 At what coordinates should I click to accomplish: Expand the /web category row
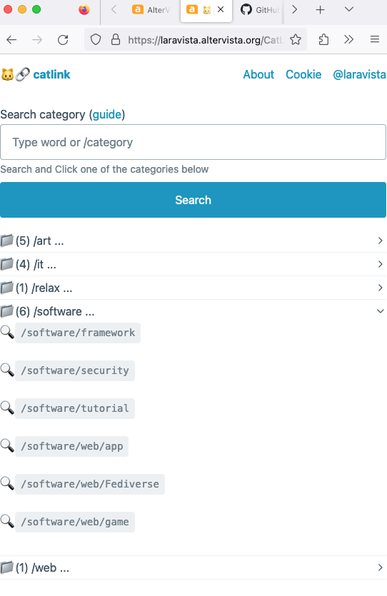[193, 567]
